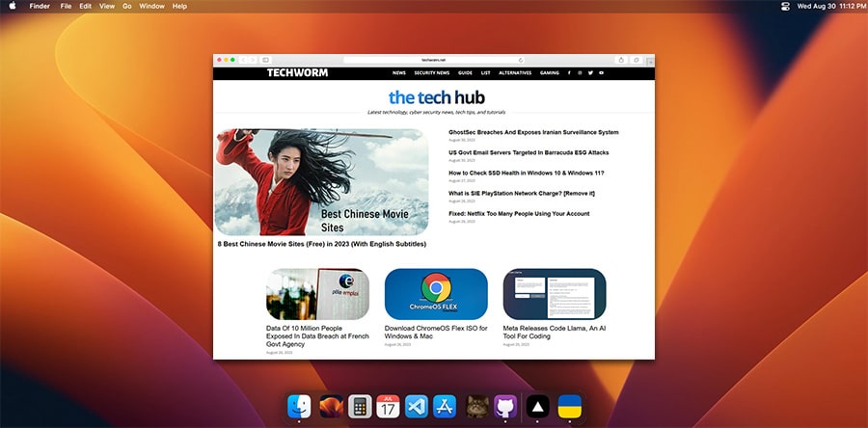Toggle the browser sidebar button
868x428 pixels.
coord(266,60)
